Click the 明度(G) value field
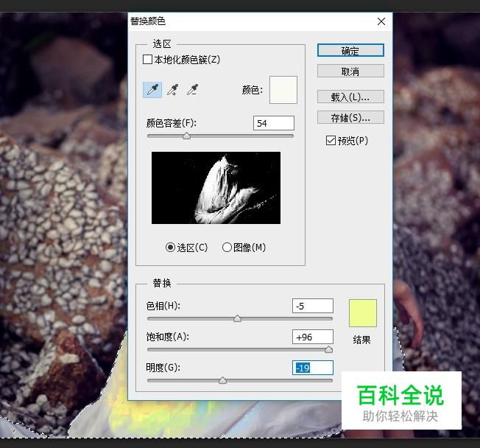 click(x=313, y=368)
